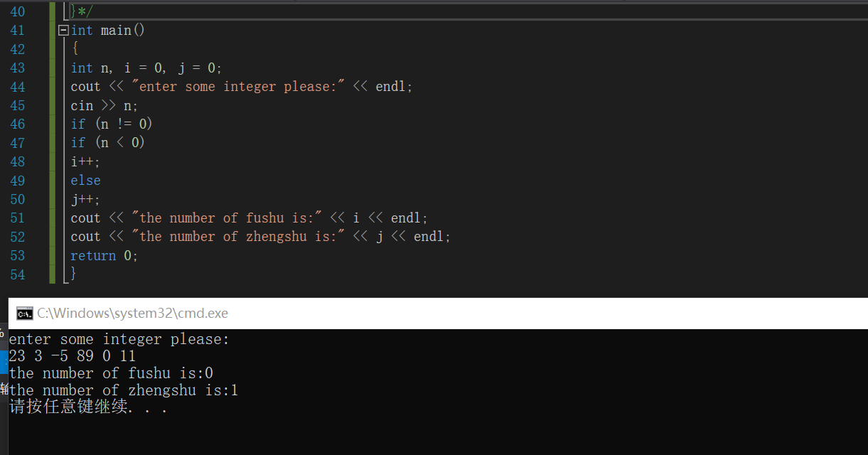Click the "return 0;" statement
This screenshot has width=868, height=455.
[105, 256]
